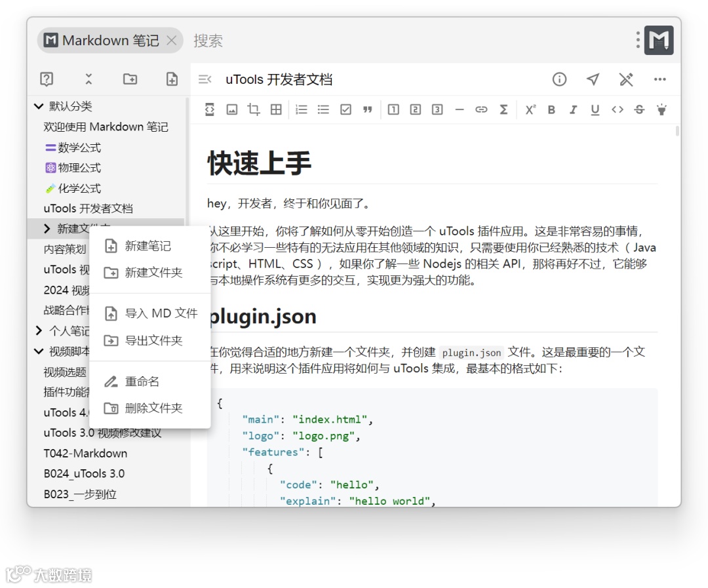
Task: Click the 快速上手 heading in editor
Action: [259, 163]
